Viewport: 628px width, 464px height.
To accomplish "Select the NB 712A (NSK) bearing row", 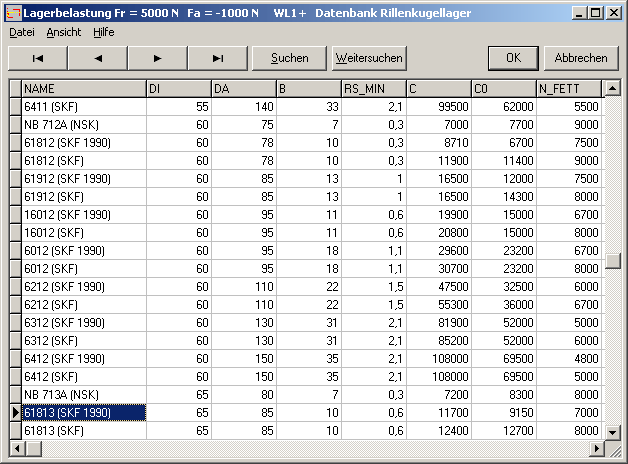I will pyautogui.click(x=83, y=124).
